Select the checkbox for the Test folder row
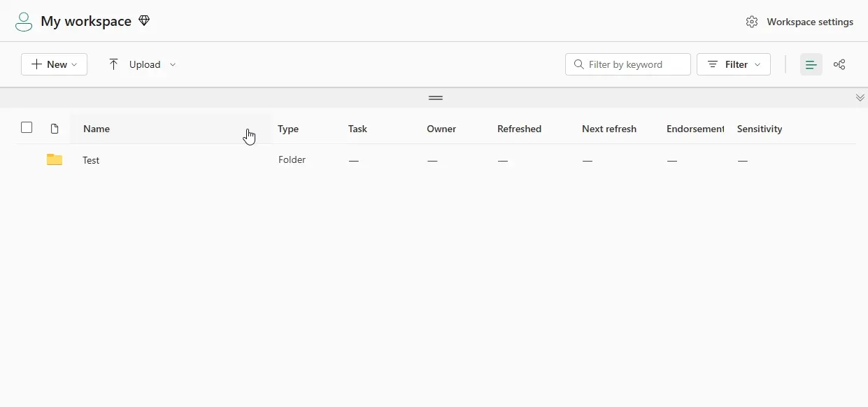The width and height of the screenshot is (868, 407). pos(27,159)
